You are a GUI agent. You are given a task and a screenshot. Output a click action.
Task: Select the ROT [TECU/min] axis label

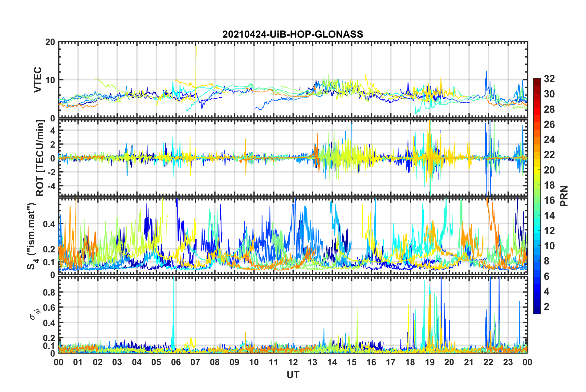point(40,158)
